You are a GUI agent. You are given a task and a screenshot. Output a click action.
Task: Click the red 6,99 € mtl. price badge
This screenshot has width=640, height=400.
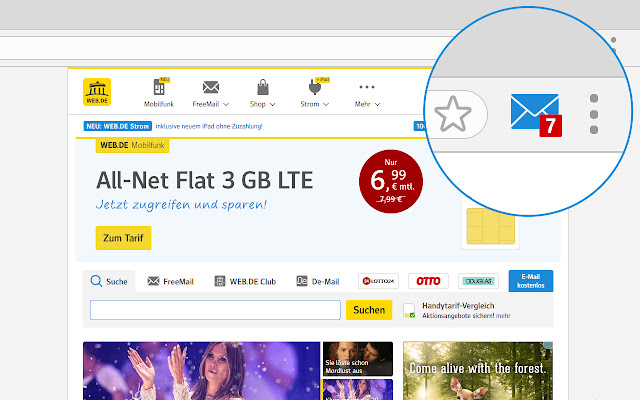pos(391,181)
